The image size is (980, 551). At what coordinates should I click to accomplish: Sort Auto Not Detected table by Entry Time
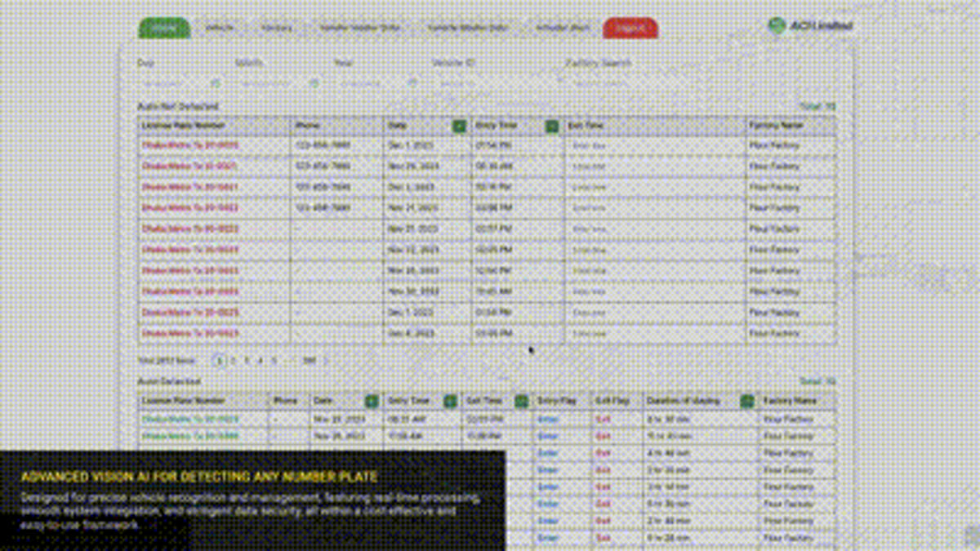point(552,126)
